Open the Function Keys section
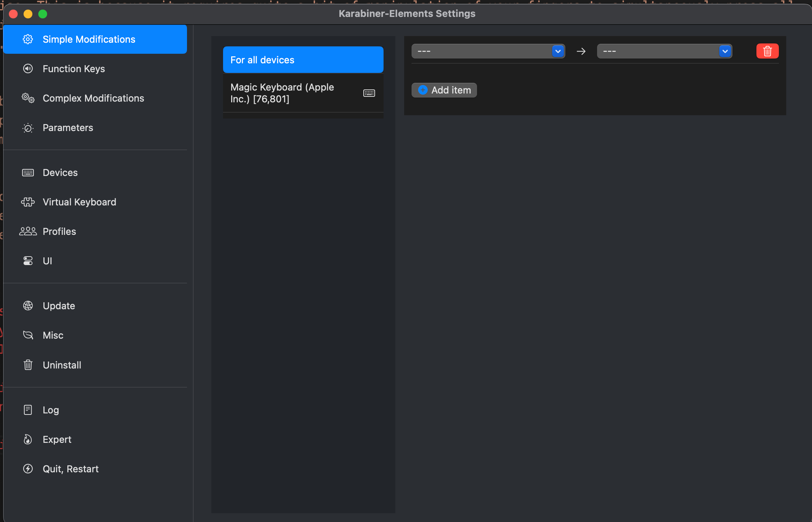This screenshot has width=812, height=522. pos(95,69)
